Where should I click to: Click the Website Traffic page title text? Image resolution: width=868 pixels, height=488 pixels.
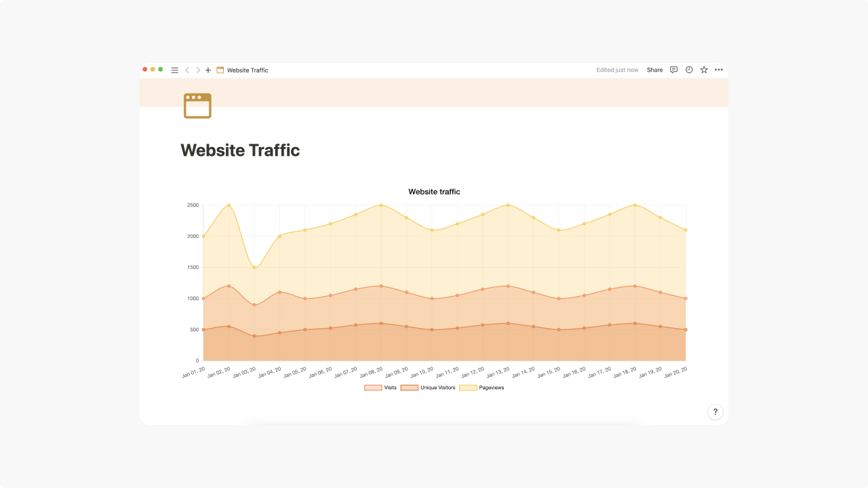click(x=239, y=150)
